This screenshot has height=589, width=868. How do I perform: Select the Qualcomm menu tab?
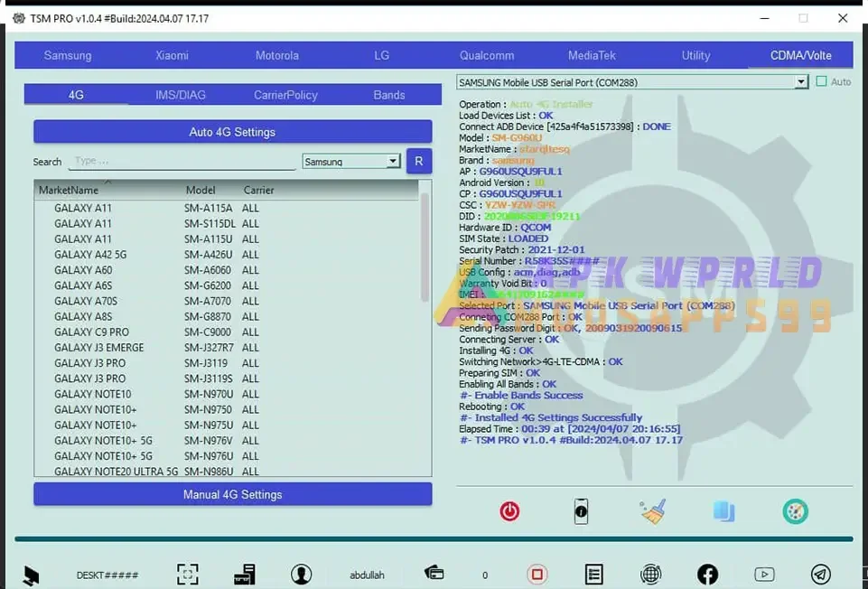click(486, 55)
